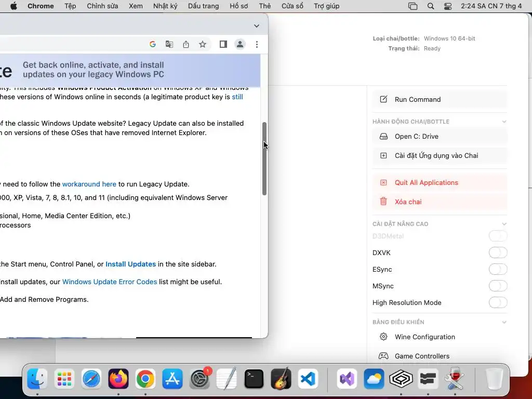Open Control Center in menu bar
The height and width of the screenshot is (399, 532).
448,6
